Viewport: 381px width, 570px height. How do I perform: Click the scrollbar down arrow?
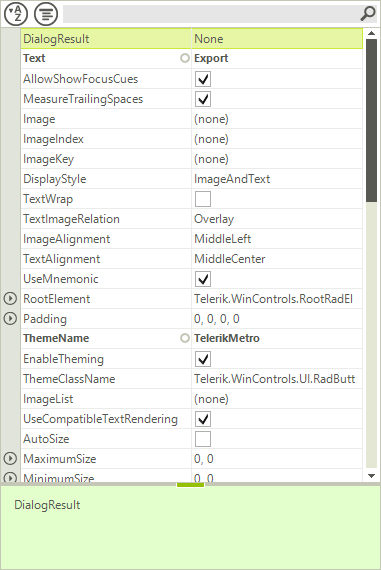click(x=371, y=475)
